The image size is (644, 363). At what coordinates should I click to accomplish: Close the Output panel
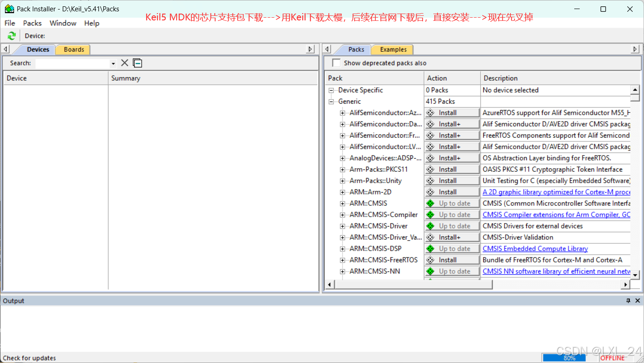click(x=638, y=301)
